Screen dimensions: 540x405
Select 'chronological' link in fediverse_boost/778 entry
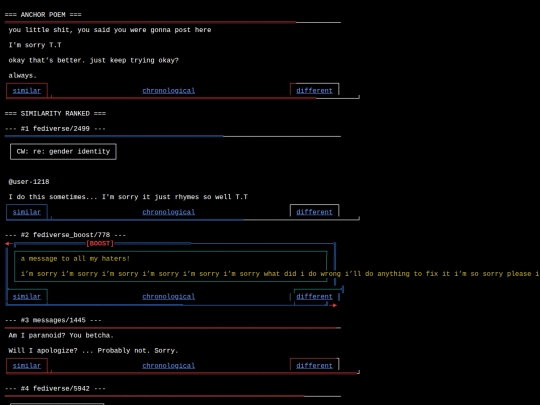[168, 297]
